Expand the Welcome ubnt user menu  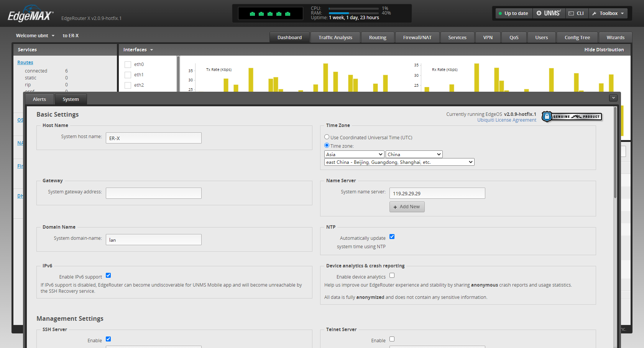[x=35, y=36]
